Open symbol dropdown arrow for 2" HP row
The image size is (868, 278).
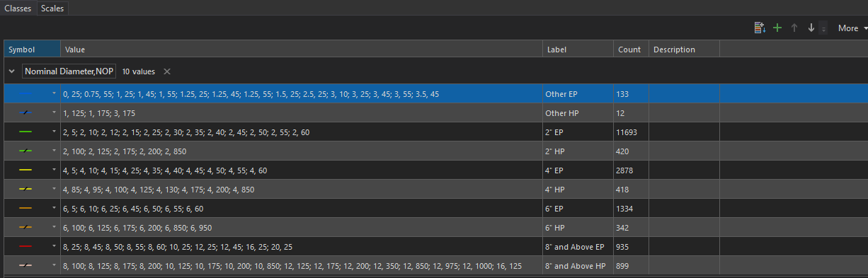pos(54,151)
